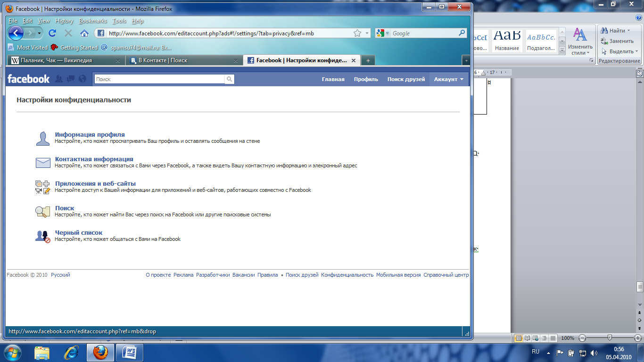
Task: Switch Word to Print Layout view
Action: coord(519,338)
